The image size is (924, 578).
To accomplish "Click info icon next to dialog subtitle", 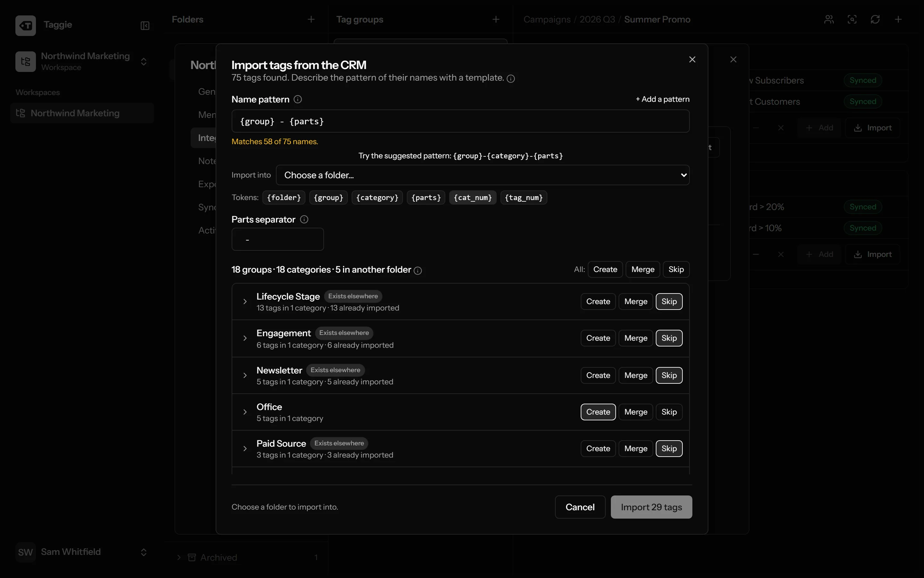I will (x=511, y=79).
